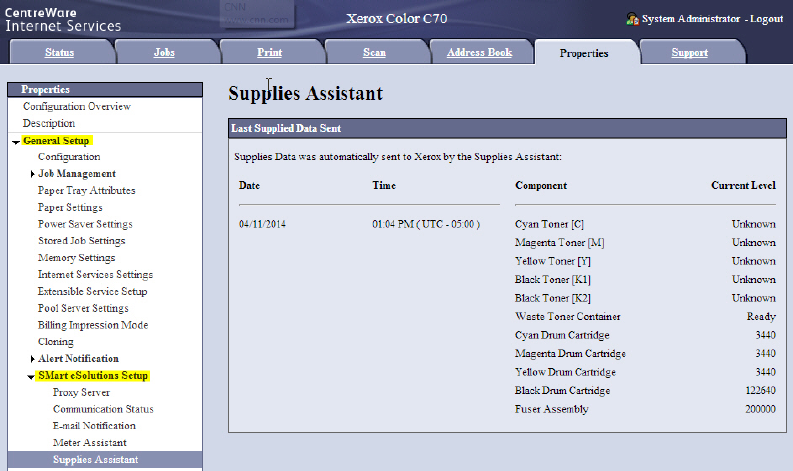The height and width of the screenshot is (471, 793).
Task: Expand the Job Management arrow
Action: click(x=32, y=174)
